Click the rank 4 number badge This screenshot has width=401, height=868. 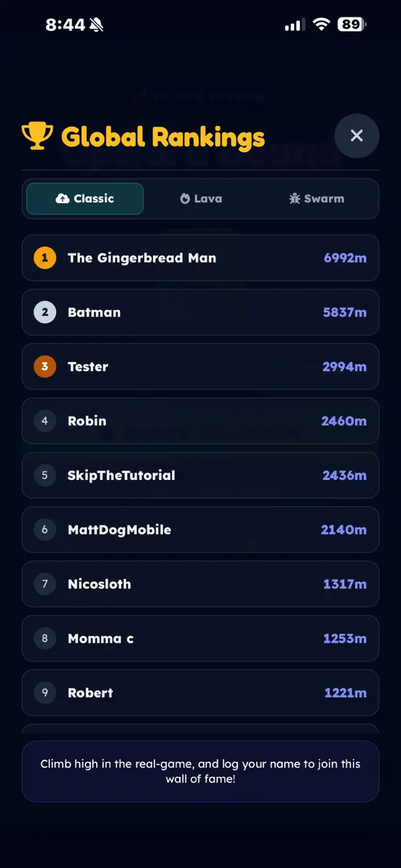(45, 421)
